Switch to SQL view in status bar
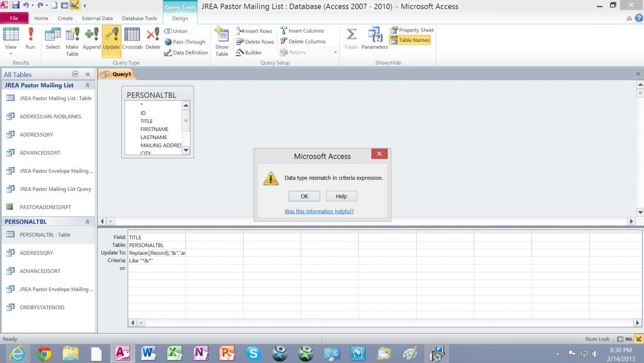Image resolution: width=644 pixels, height=363 pixels. (629, 339)
